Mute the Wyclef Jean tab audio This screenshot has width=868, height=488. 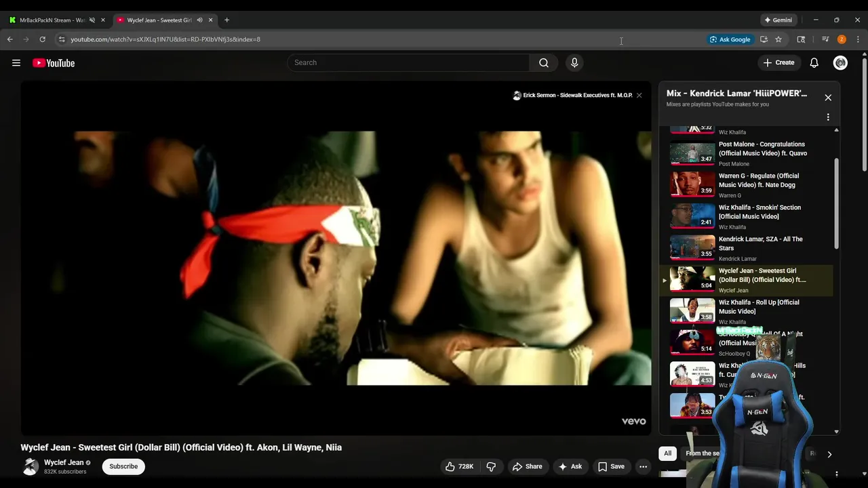click(x=199, y=20)
